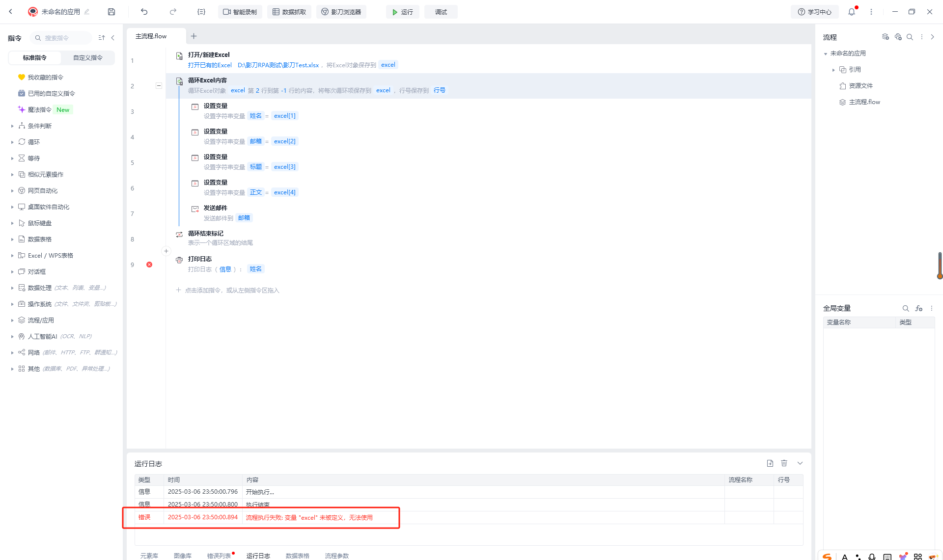Click the fx icon in the global variables panel

coord(919,308)
